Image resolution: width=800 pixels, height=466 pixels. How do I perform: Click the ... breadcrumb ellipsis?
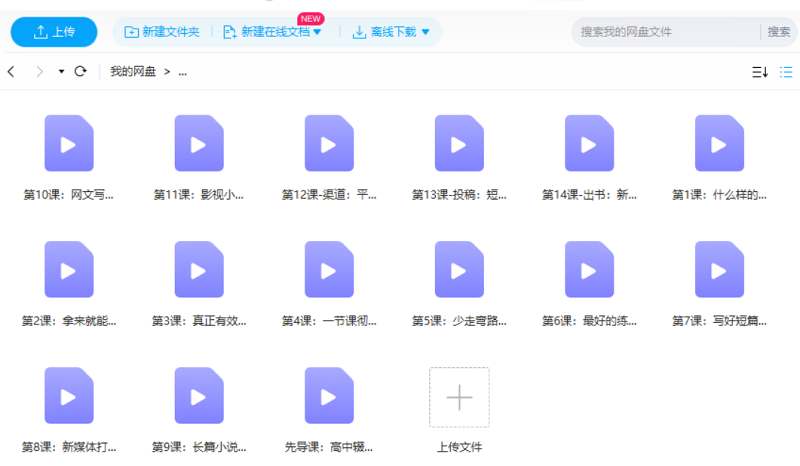183,72
